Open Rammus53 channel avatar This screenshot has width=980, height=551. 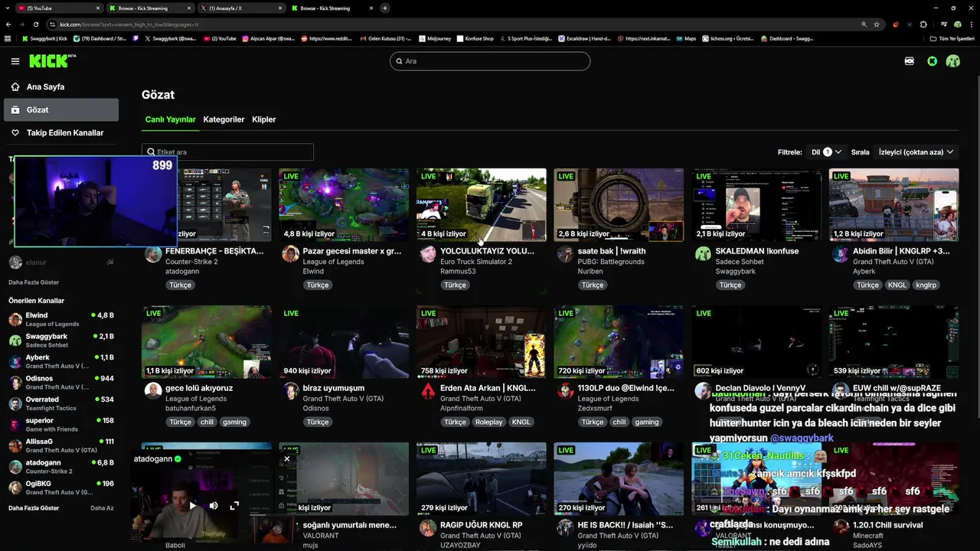point(428,254)
